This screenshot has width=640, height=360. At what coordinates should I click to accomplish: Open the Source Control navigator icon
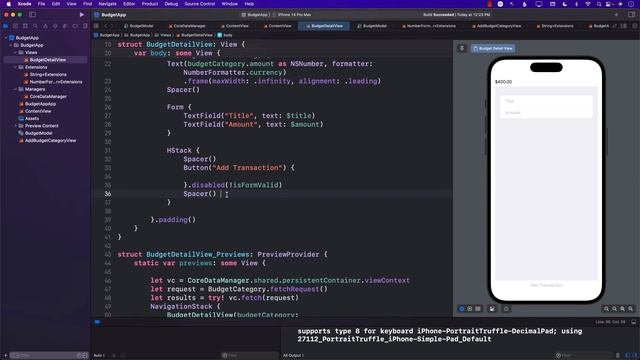(x=16, y=26)
